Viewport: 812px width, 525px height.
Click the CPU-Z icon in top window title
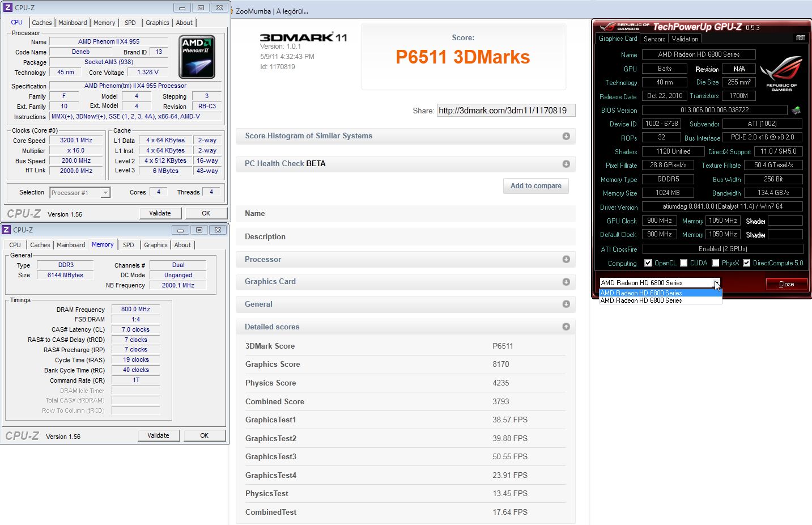tap(8, 8)
